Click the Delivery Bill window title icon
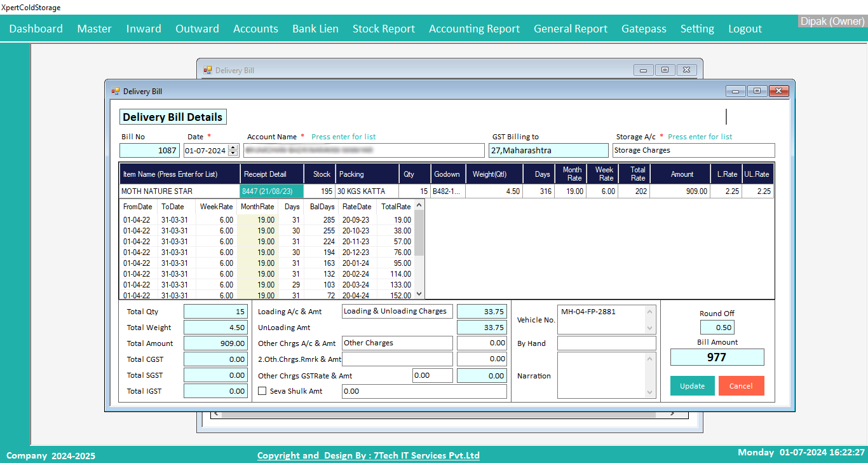 coord(116,92)
